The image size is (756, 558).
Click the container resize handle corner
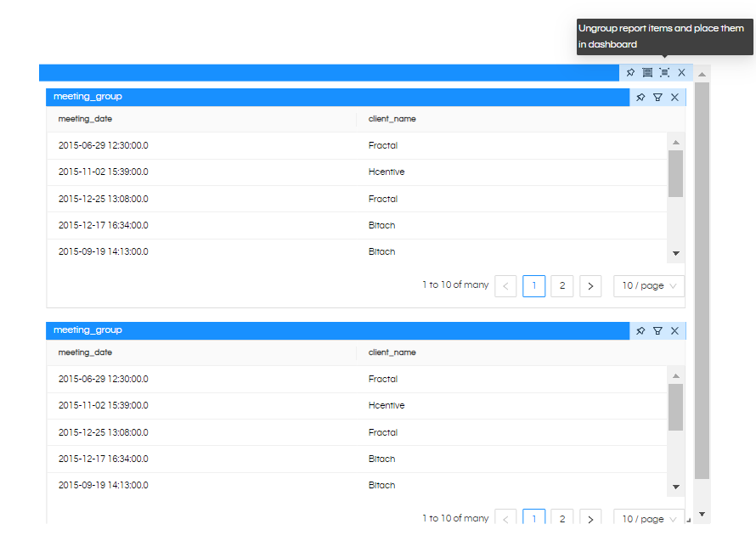coord(689,520)
